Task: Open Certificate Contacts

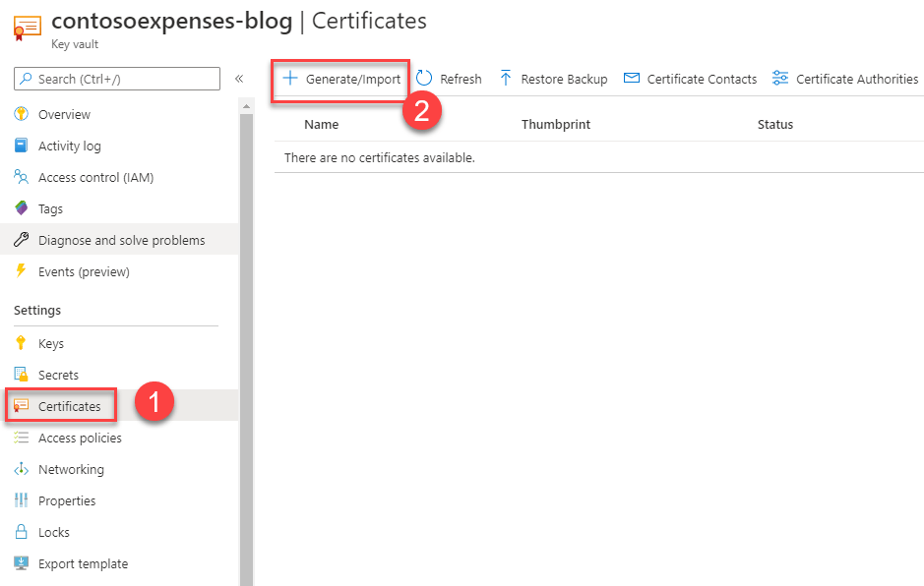Action: [690, 79]
